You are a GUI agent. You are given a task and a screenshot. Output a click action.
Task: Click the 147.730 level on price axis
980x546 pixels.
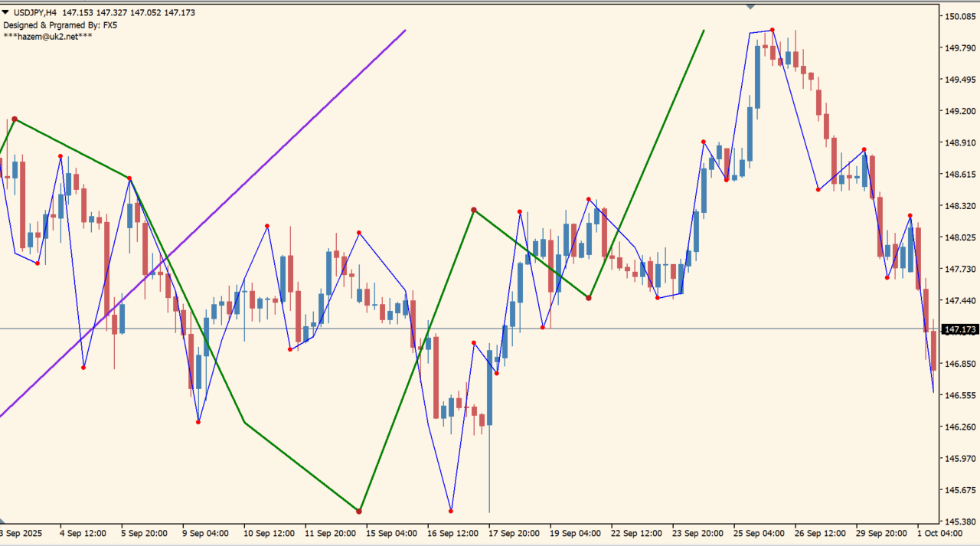959,269
